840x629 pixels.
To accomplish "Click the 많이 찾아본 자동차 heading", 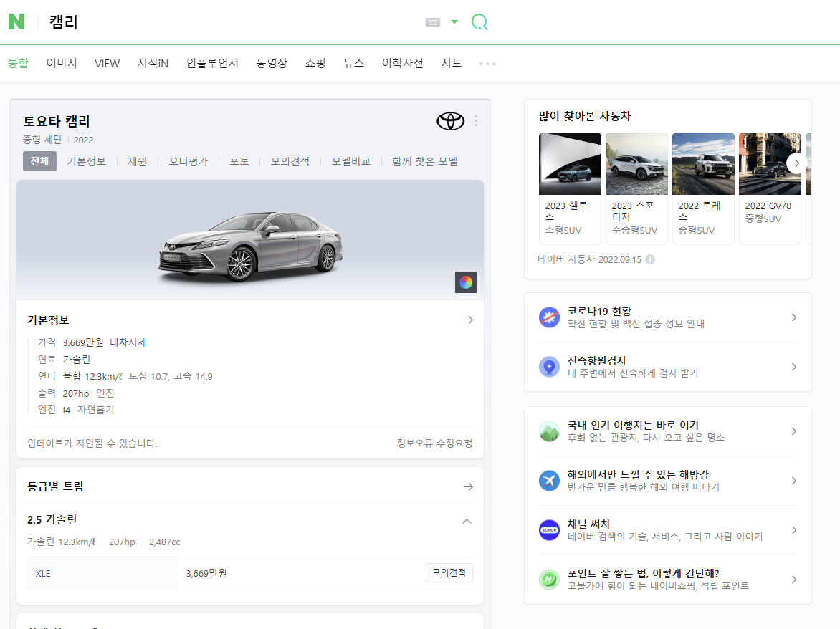I will [x=584, y=116].
